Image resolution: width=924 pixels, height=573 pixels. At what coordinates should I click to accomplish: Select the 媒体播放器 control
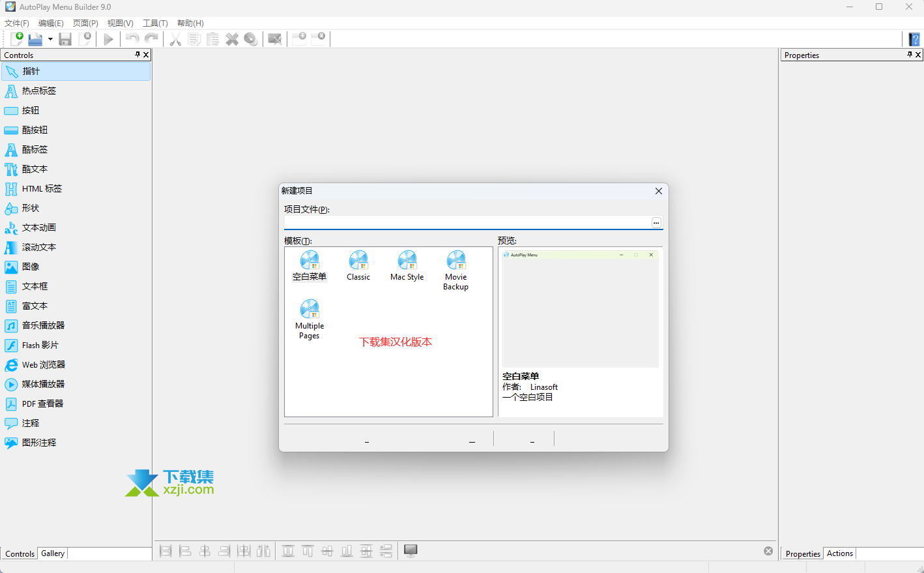pos(76,384)
